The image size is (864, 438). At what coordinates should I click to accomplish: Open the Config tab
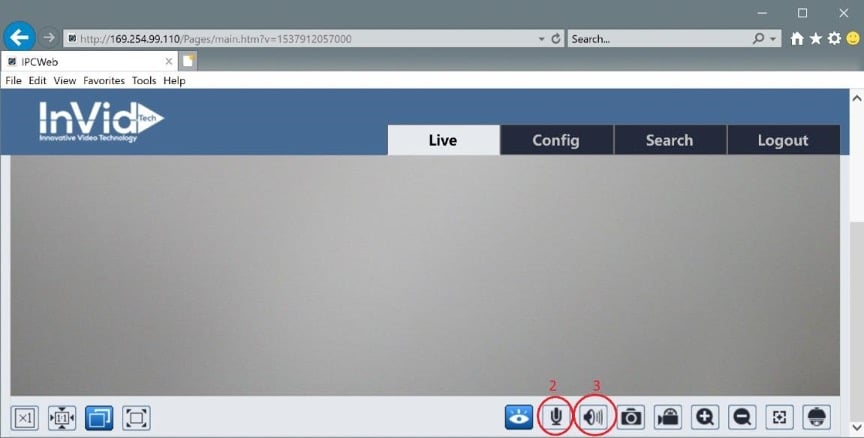[x=556, y=140]
